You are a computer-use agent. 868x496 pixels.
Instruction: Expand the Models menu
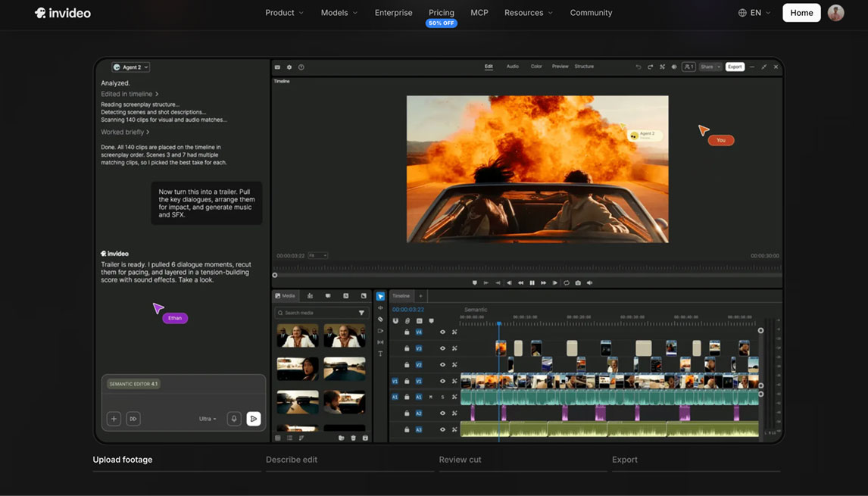(x=339, y=13)
